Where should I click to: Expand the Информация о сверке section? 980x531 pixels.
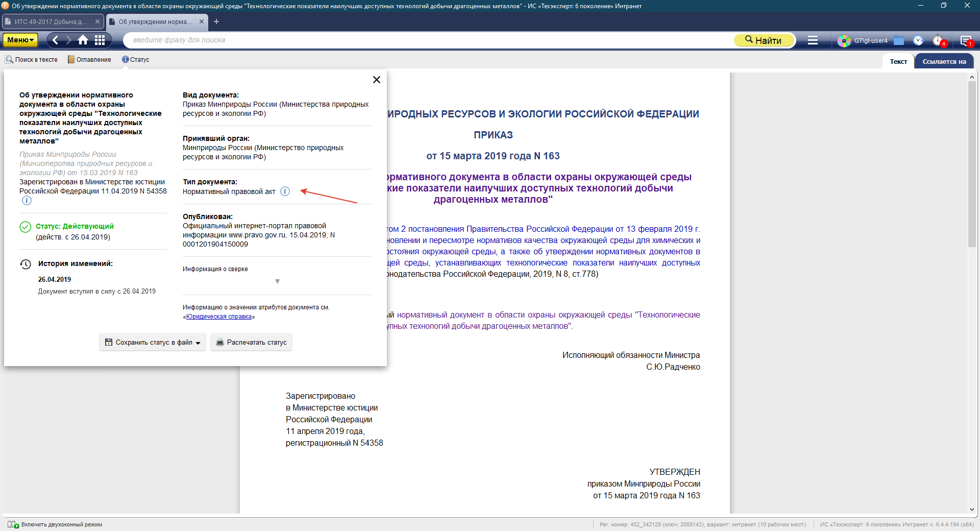coord(277,281)
